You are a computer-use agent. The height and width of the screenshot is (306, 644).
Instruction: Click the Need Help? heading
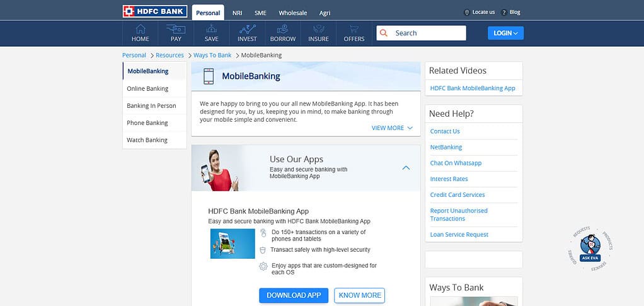tap(451, 114)
